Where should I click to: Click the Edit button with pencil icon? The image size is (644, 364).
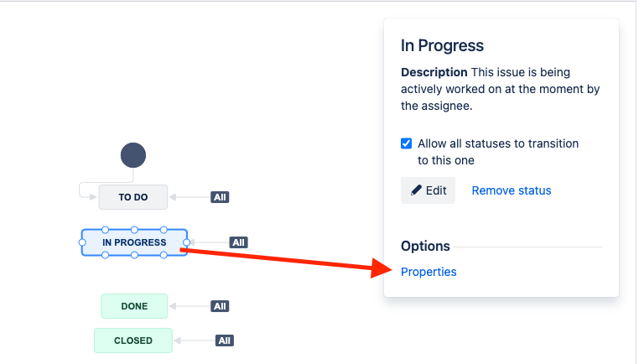coord(428,190)
